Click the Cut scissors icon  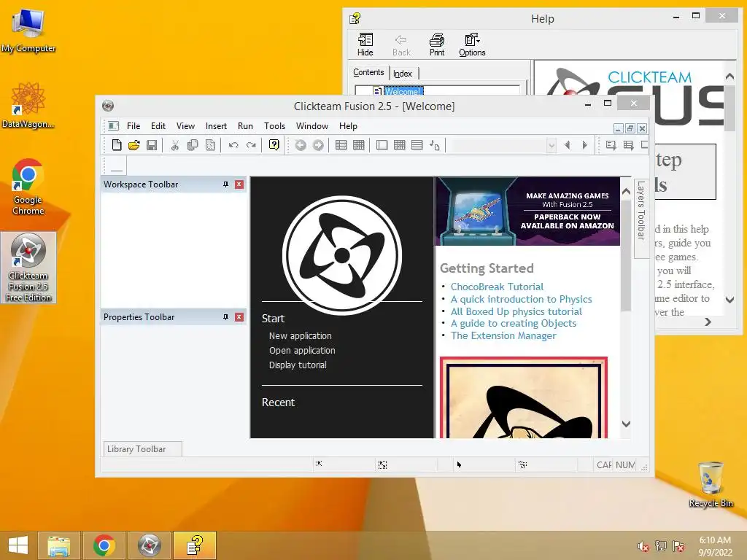[x=175, y=145]
